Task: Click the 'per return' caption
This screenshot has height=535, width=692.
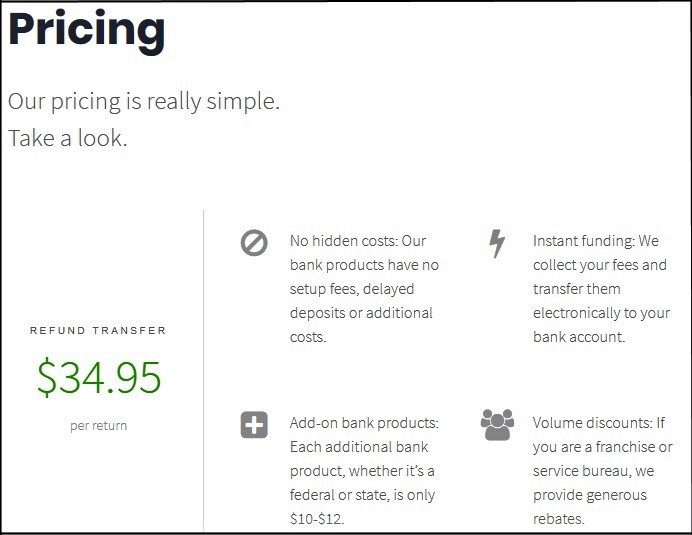Action: pyautogui.click(x=98, y=425)
